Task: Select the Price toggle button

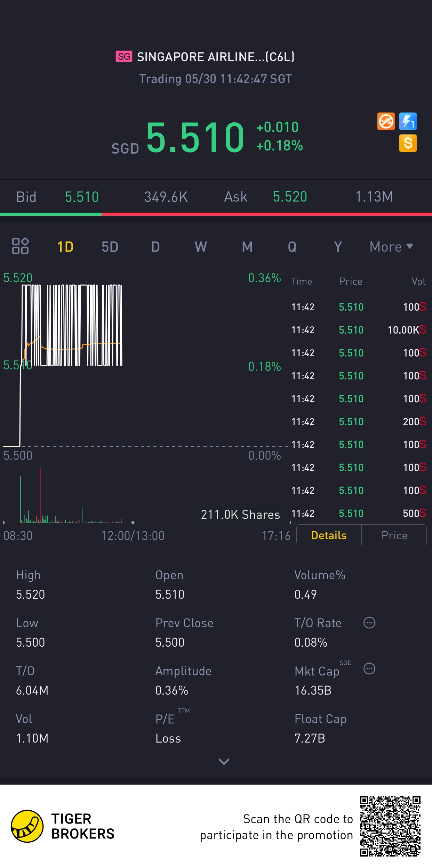Action: pos(394,535)
